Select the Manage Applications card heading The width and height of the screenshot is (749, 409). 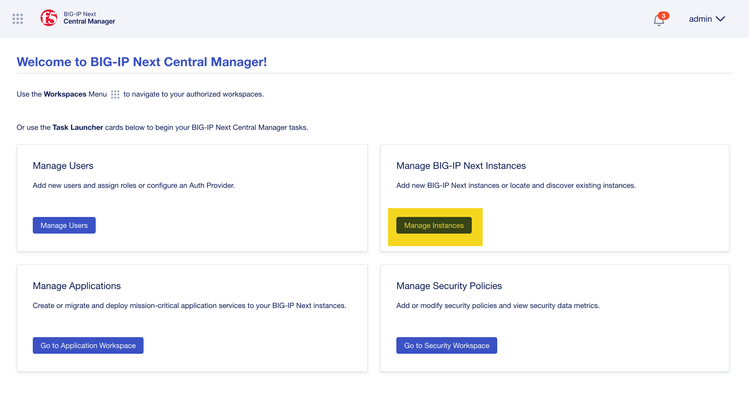[x=77, y=286]
